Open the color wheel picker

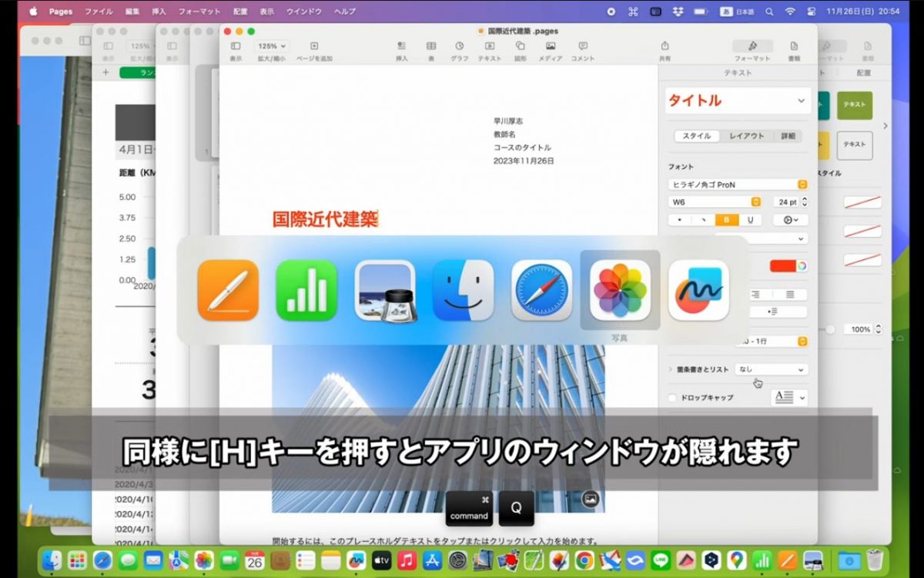[x=802, y=266]
